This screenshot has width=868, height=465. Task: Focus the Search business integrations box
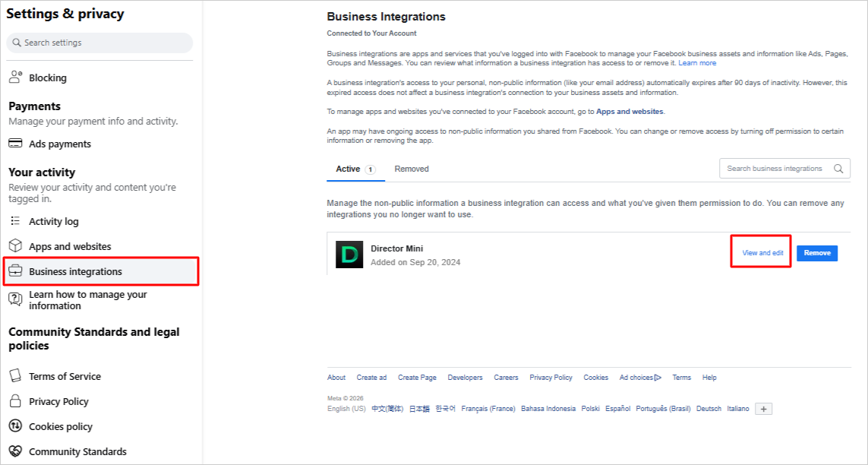[776, 169]
